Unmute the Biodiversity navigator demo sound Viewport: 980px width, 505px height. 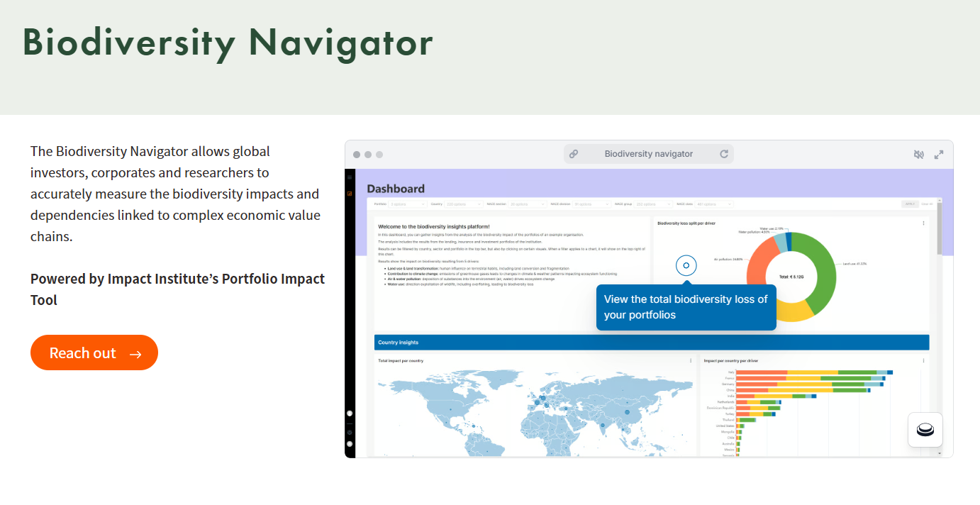[919, 154]
